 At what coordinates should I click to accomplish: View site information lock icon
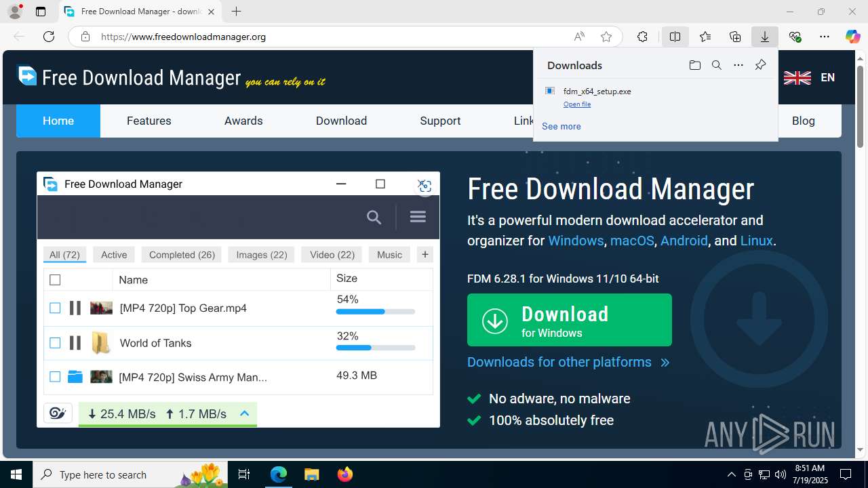85,37
